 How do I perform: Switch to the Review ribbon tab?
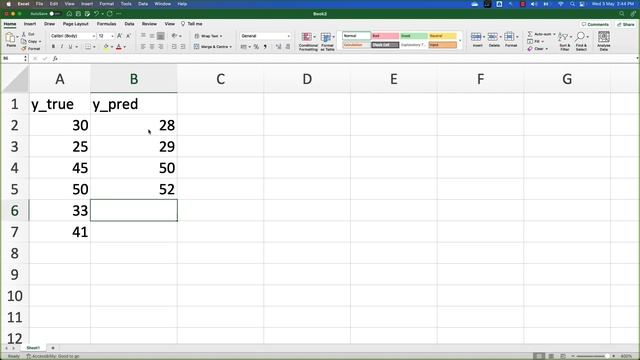(x=149, y=24)
